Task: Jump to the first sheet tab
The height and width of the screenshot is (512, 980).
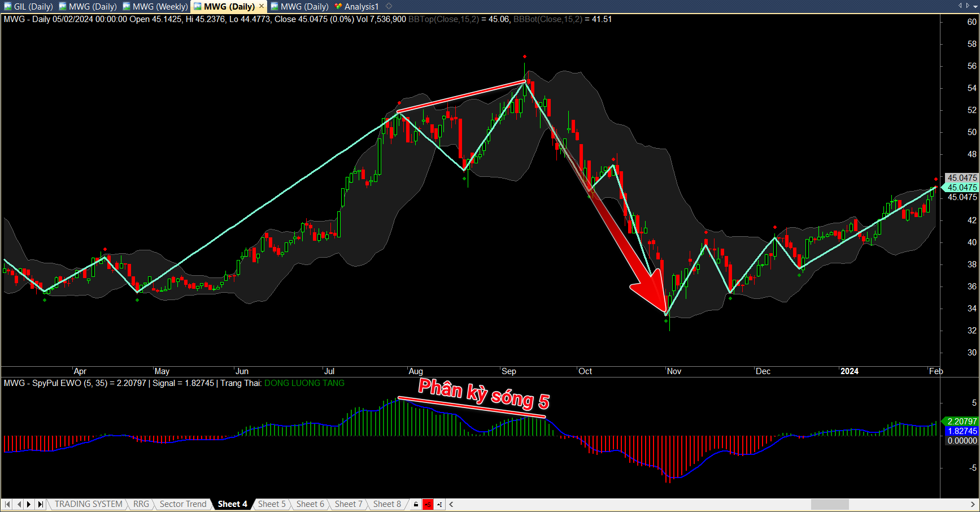Action: [x=7, y=504]
